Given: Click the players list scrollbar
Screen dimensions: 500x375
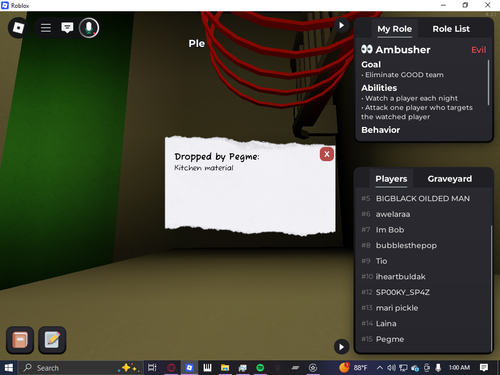Looking at the screenshot, I should tap(491, 287).
